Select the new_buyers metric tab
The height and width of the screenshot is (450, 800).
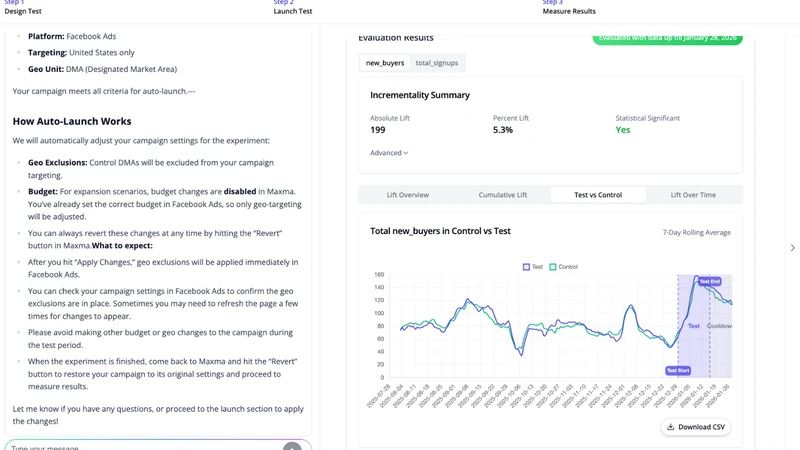pyautogui.click(x=385, y=63)
